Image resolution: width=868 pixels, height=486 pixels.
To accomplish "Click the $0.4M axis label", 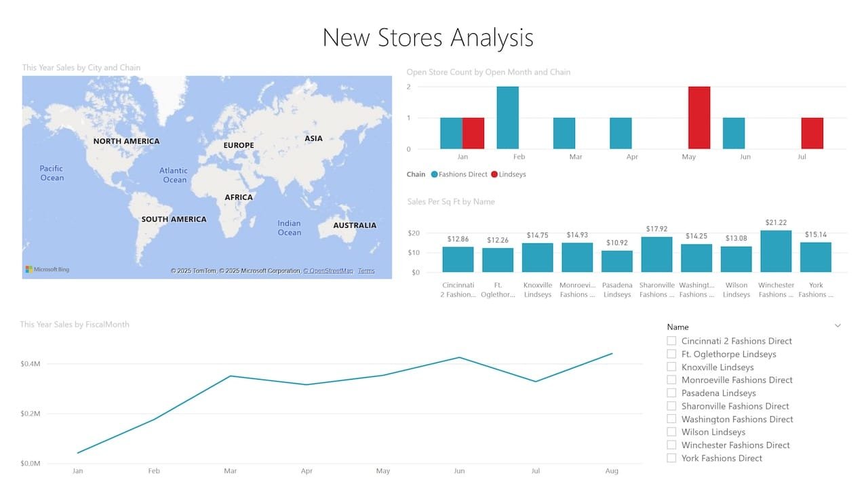I will click(x=31, y=364).
